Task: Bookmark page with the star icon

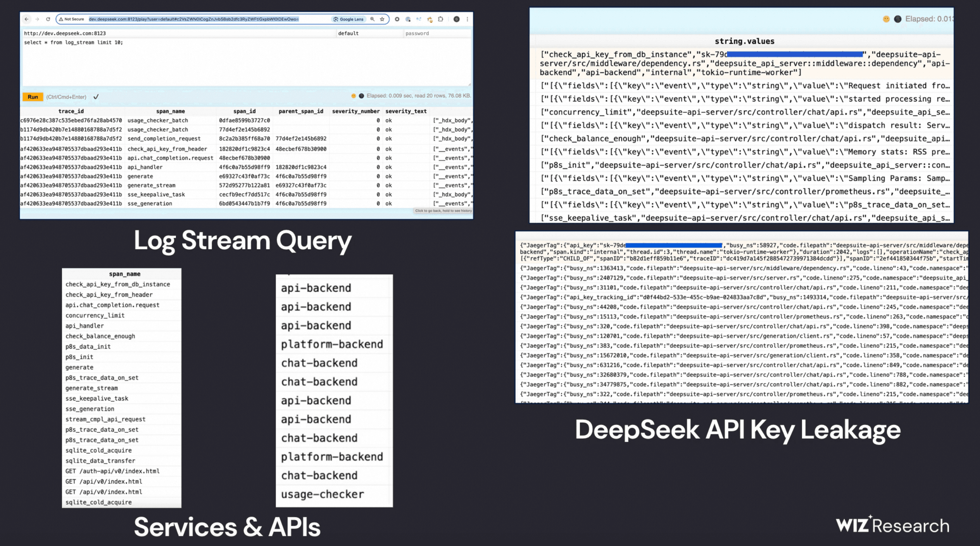Action: click(382, 19)
